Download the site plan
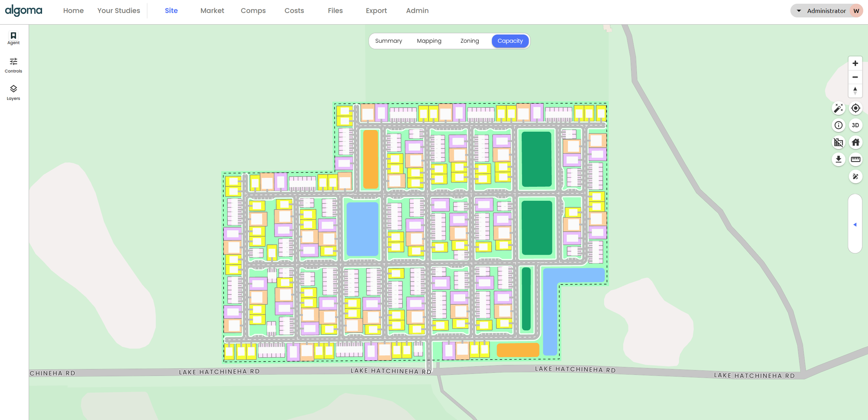 pyautogui.click(x=838, y=159)
